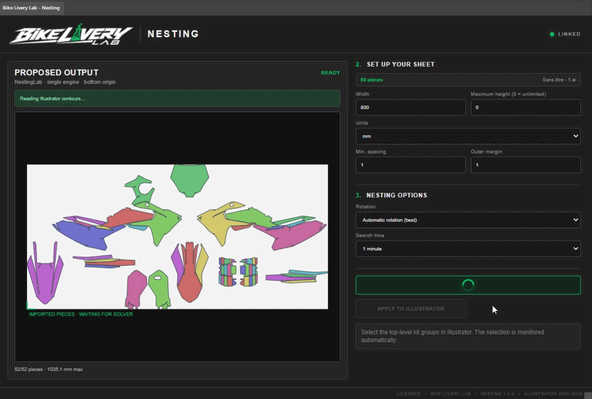Image resolution: width=592 pixels, height=399 pixels.
Task: Click the 'NESTING OPTIONS' heading
Action: (396, 195)
